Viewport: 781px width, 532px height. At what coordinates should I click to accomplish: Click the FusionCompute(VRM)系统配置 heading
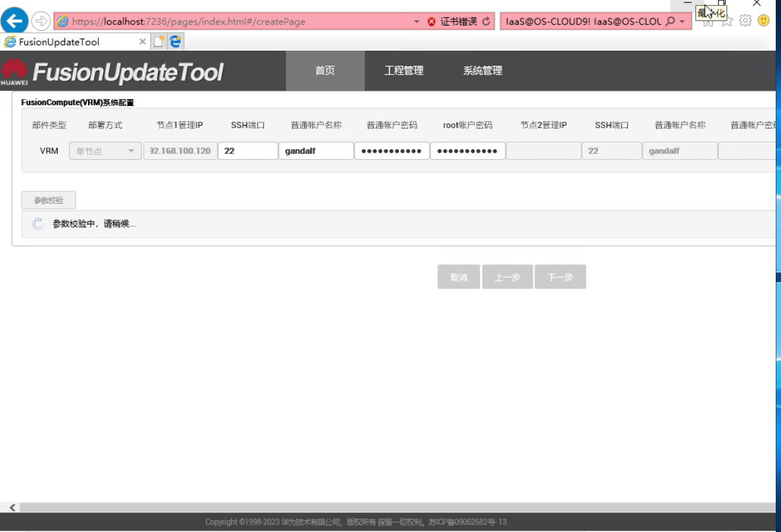(x=77, y=103)
